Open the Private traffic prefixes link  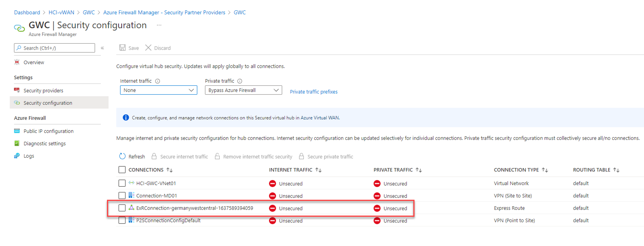pyautogui.click(x=314, y=92)
